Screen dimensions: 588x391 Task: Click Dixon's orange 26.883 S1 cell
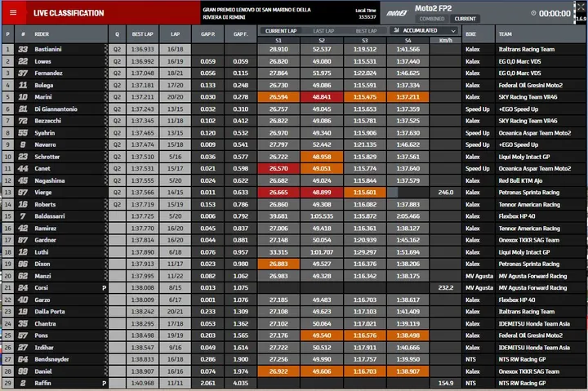pos(278,264)
